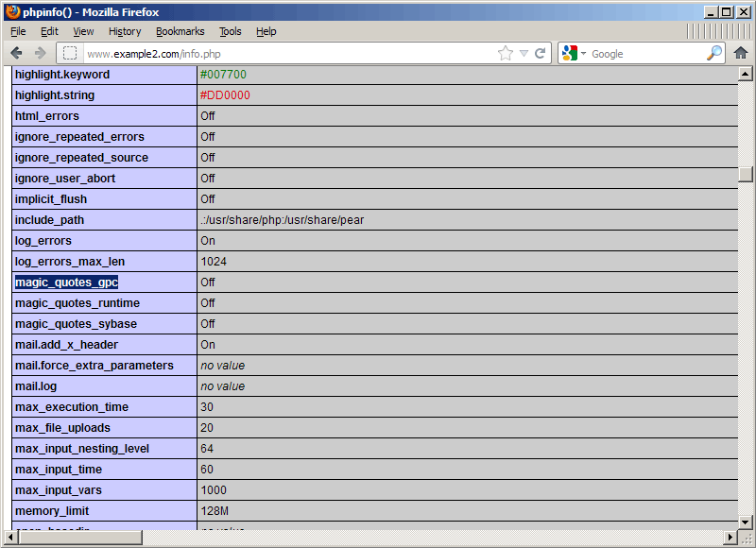The image size is (756, 548).
Task: Bookmark this page with the star icon
Action: (x=506, y=53)
